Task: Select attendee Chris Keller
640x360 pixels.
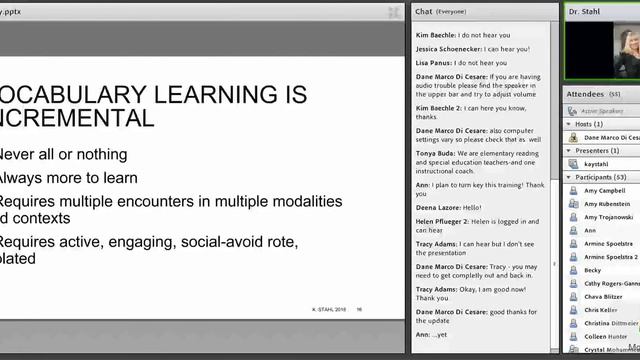Action: click(601, 310)
